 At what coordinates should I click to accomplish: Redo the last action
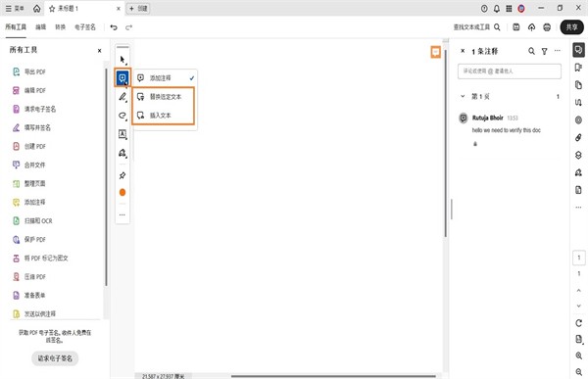click(x=128, y=27)
